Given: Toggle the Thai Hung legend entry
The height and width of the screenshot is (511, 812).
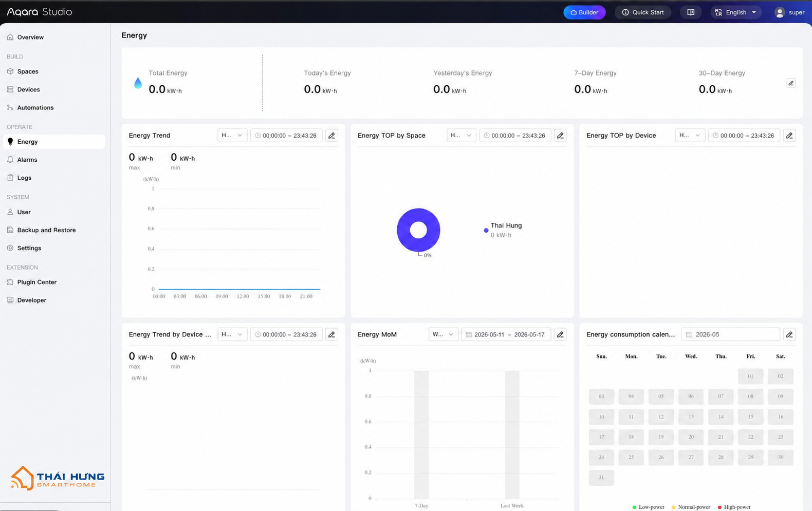Looking at the screenshot, I should coord(503,230).
